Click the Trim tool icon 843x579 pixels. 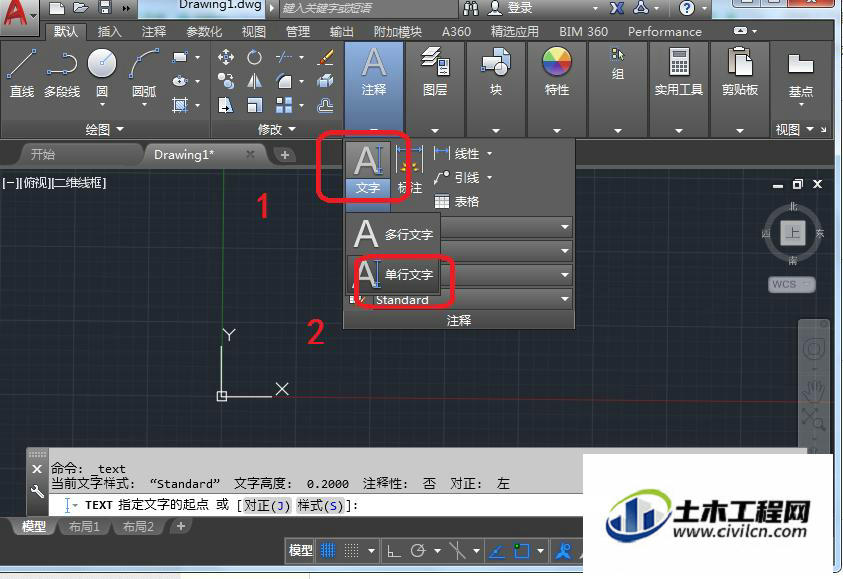pos(283,57)
